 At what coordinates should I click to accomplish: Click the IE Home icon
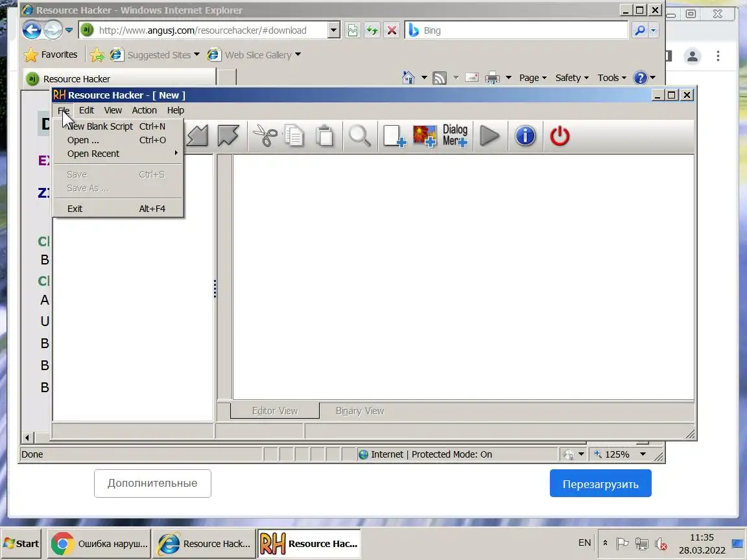[409, 78]
